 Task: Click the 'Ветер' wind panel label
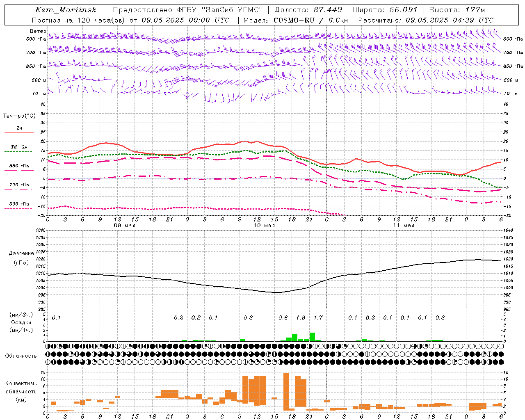[38, 31]
